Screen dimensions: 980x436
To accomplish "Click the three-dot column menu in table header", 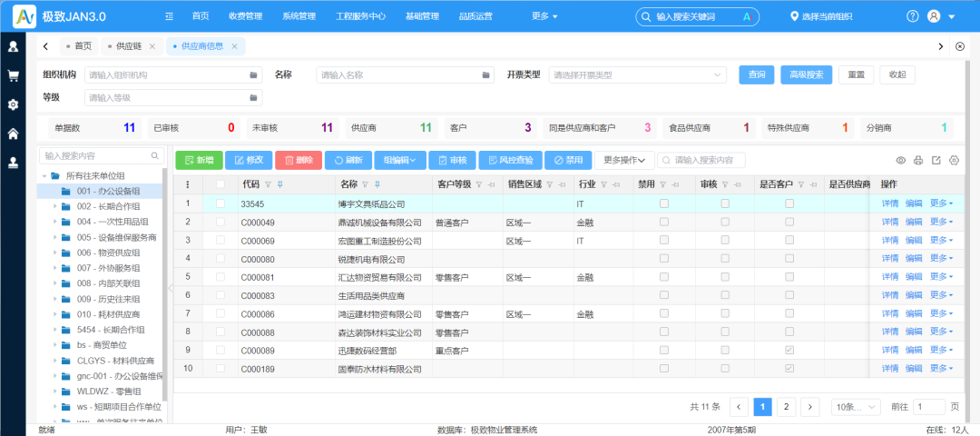I will click(x=188, y=184).
